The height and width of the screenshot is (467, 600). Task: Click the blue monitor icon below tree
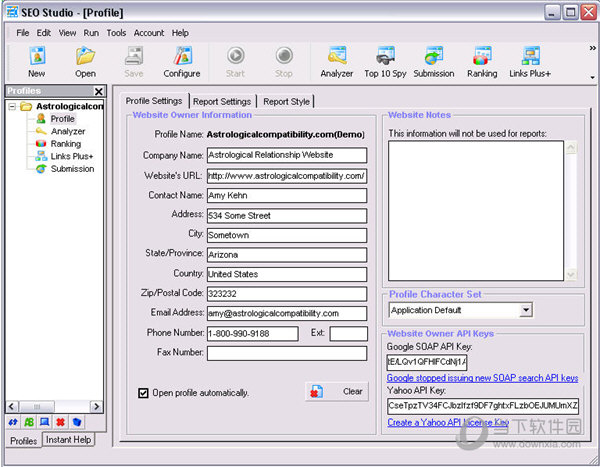[44, 422]
